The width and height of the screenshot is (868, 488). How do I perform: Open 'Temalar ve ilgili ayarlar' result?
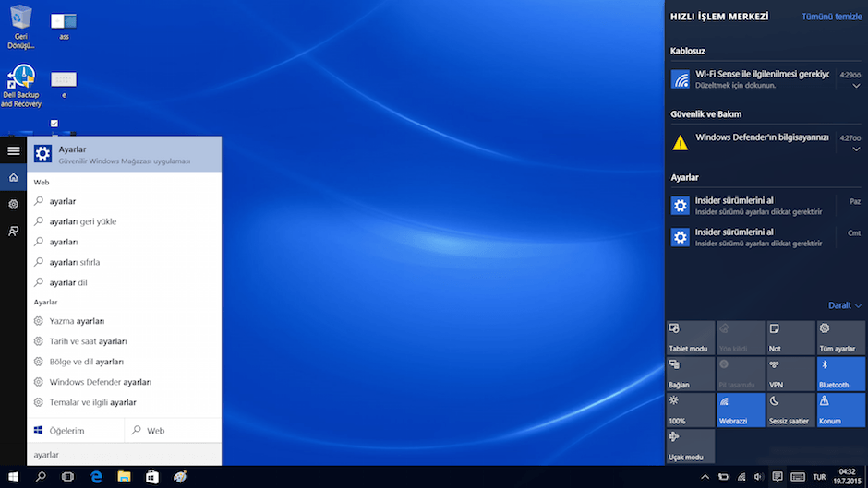[x=125, y=402]
